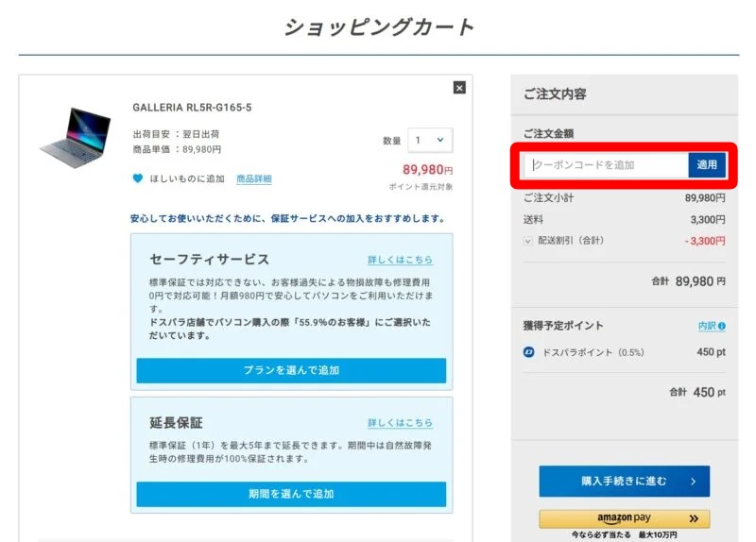Click the GALLERIA laptop thumbnail image

77,138
